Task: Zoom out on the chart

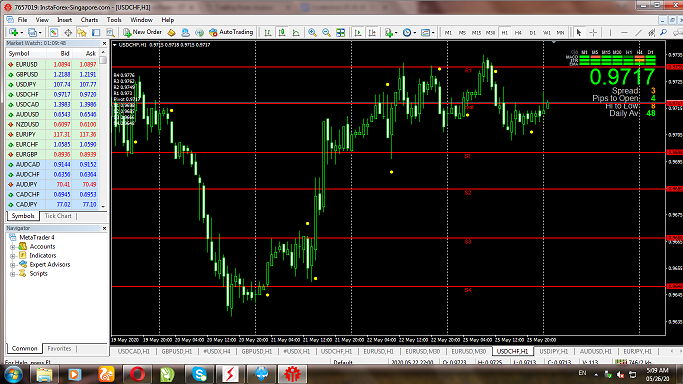Action: [326, 33]
